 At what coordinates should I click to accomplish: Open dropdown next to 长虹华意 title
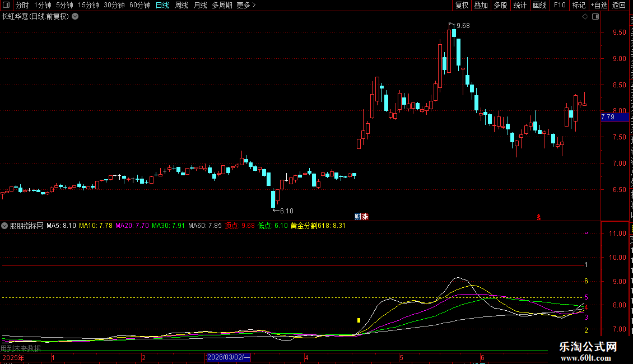75,17
